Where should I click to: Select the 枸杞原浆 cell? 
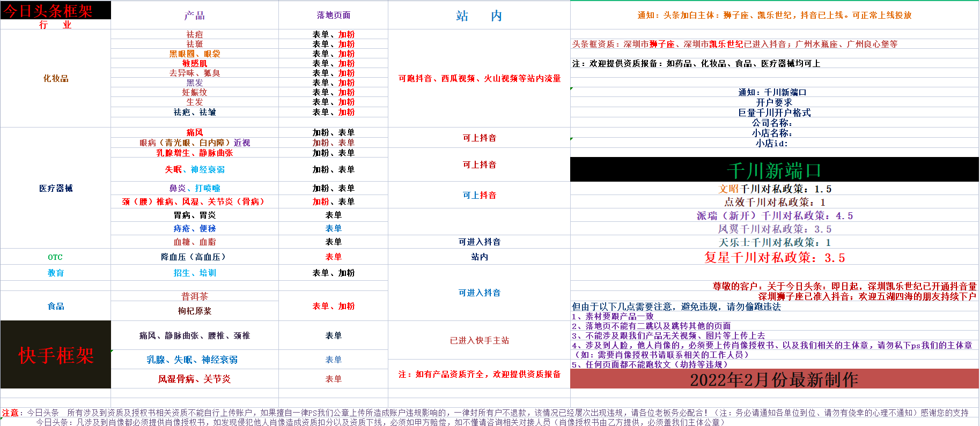tap(195, 311)
